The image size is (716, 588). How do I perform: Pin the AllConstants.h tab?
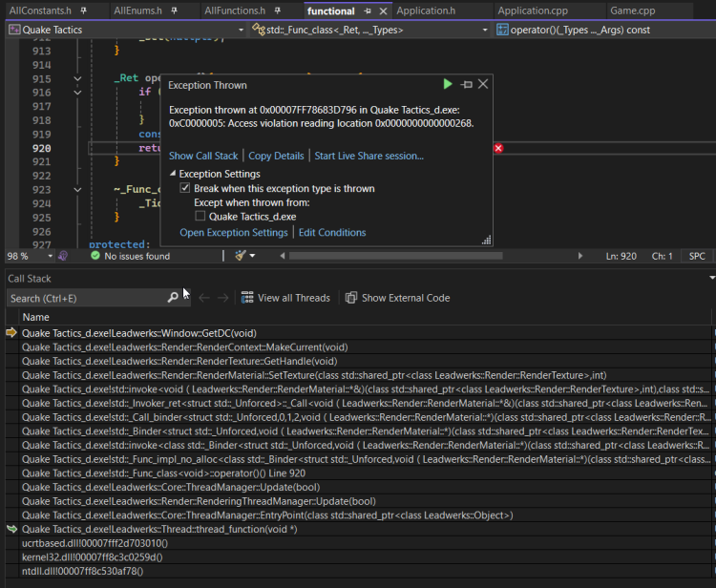(x=84, y=10)
